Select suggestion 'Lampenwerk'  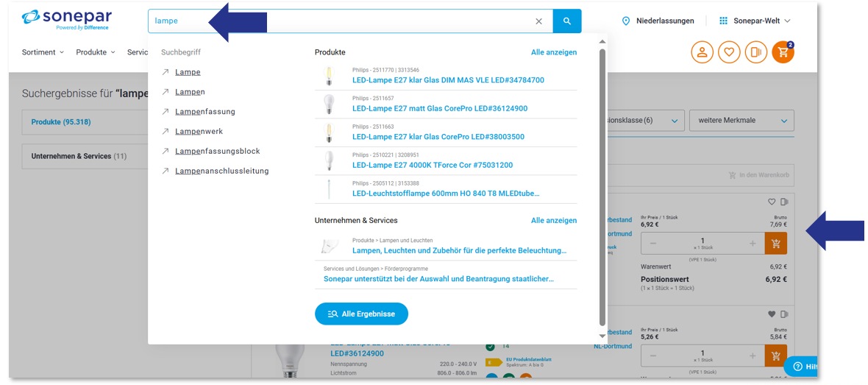tap(199, 131)
